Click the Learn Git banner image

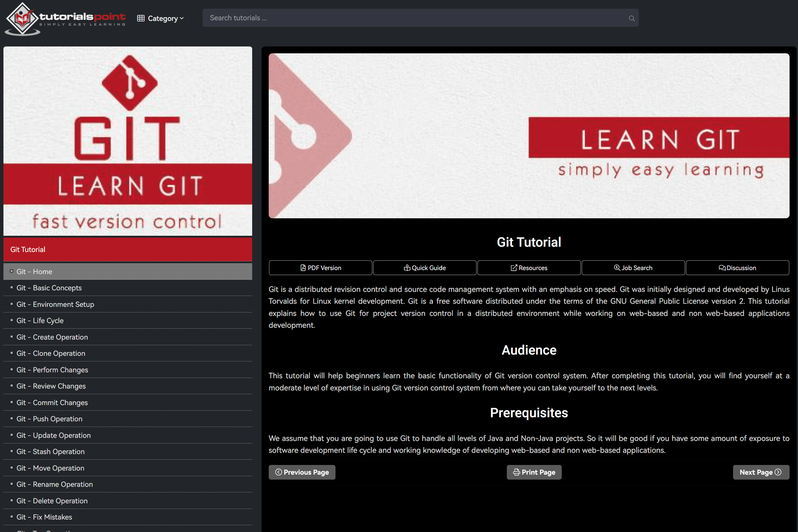529,135
